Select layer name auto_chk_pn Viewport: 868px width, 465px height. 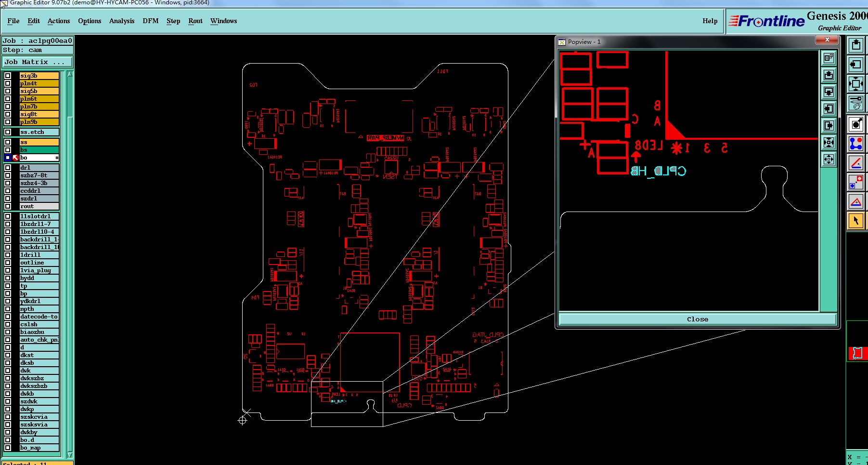pos(39,340)
